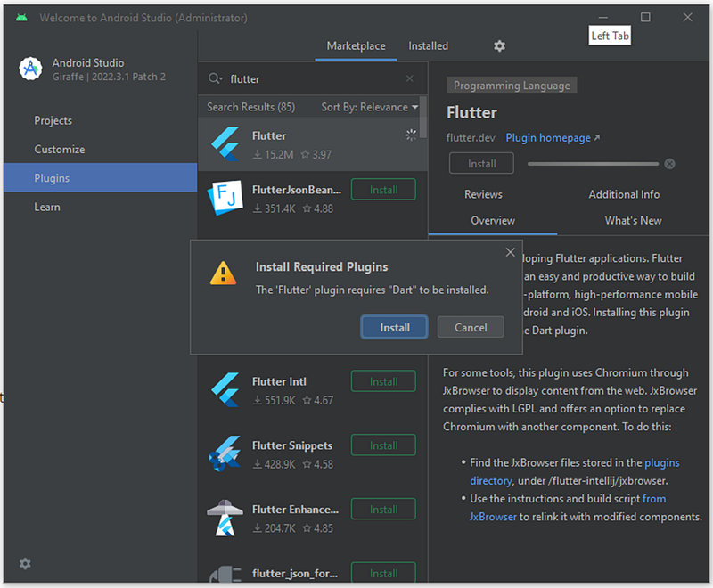Click the warning icon in the dialog
This screenshot has height=588, width=713.
pos(223,274)
